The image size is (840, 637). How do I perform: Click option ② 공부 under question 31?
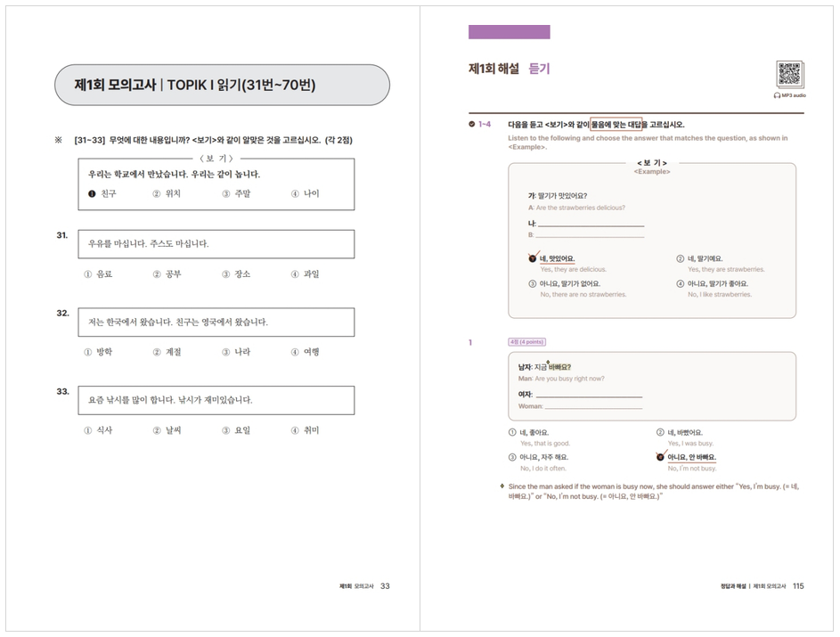click(167, 274)
